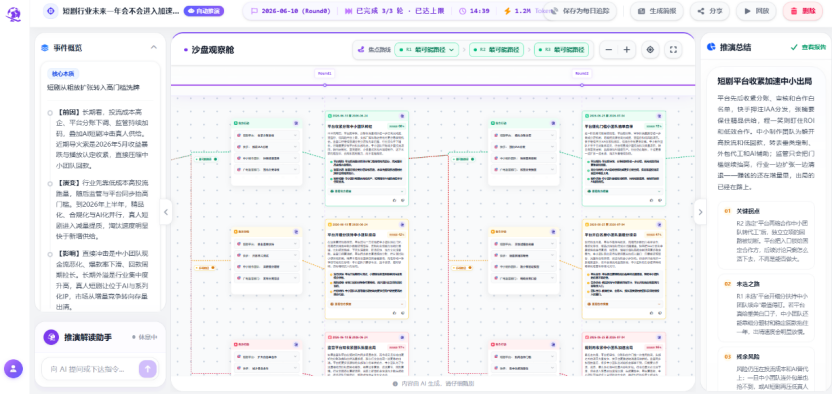Click the purple icon on Round1 green action card
The width and height of the screenshot is (832, 394).
click(296, 122)
